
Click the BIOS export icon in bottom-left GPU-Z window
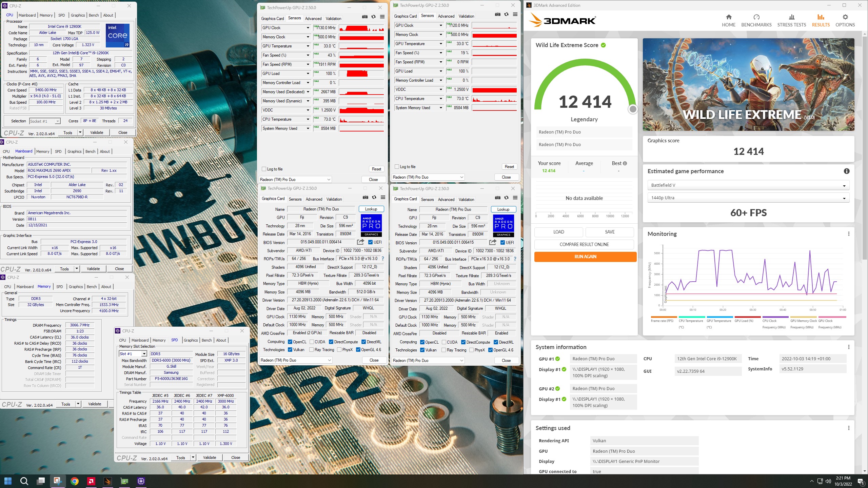pyautogui.click(x=360, y=242)
